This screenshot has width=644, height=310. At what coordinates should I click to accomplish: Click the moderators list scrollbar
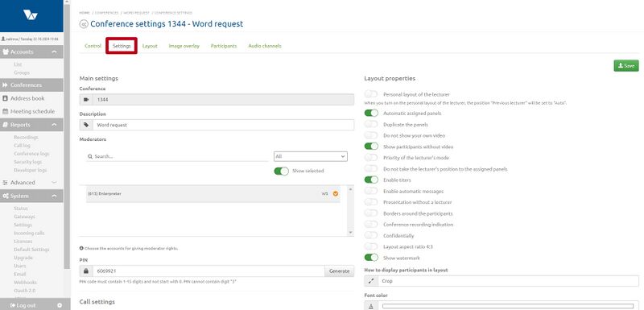click(350, 211)
